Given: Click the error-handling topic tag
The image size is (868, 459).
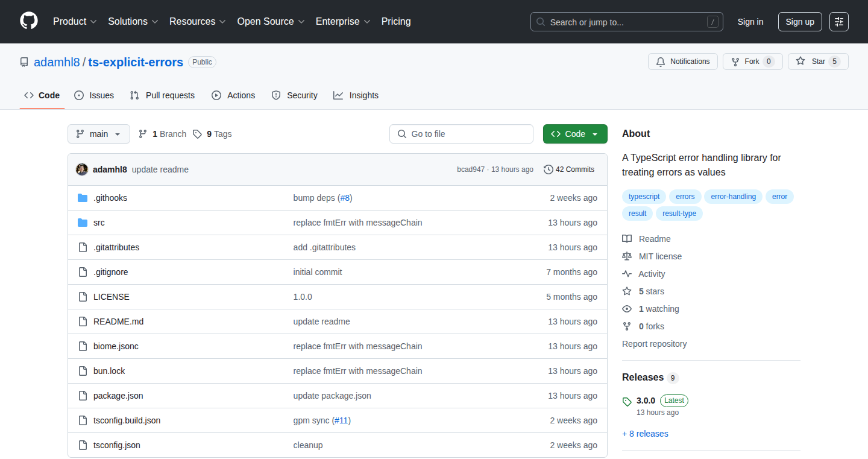Looking at the screenshot, I should pyautogui.click(x=733, y=197).
